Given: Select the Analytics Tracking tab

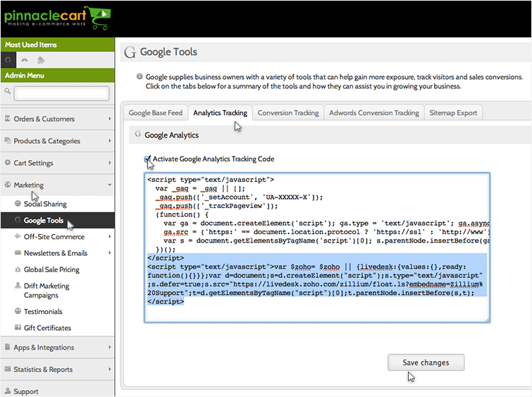Looking at the screenshot, I should point(220,113).
